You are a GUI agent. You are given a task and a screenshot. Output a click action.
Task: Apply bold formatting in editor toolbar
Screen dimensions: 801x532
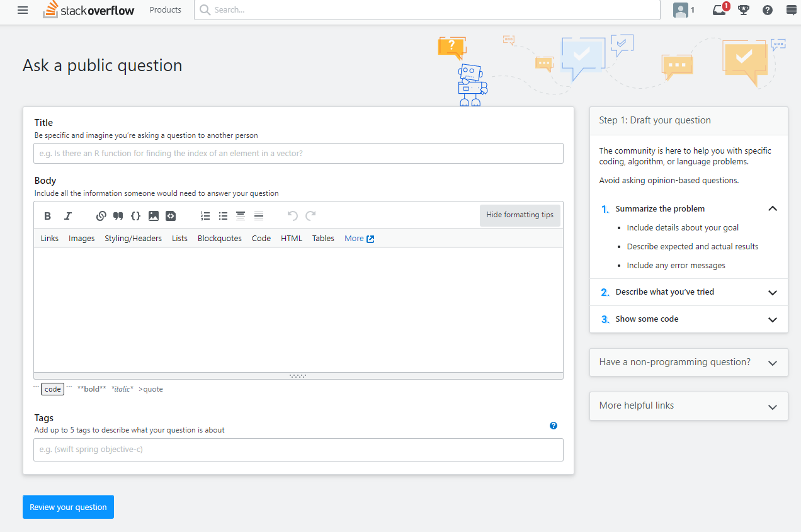pos(48,216)
